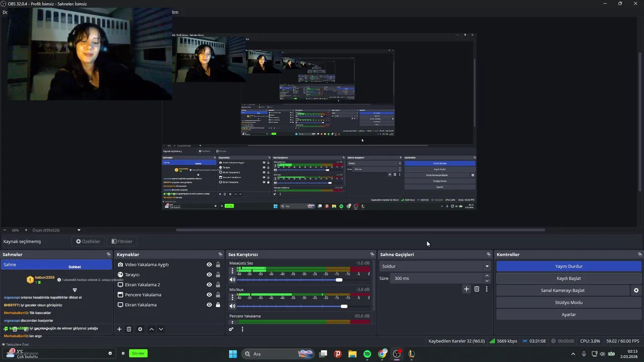Add a new source in Kaynaklar

click(x=119, y=329)
